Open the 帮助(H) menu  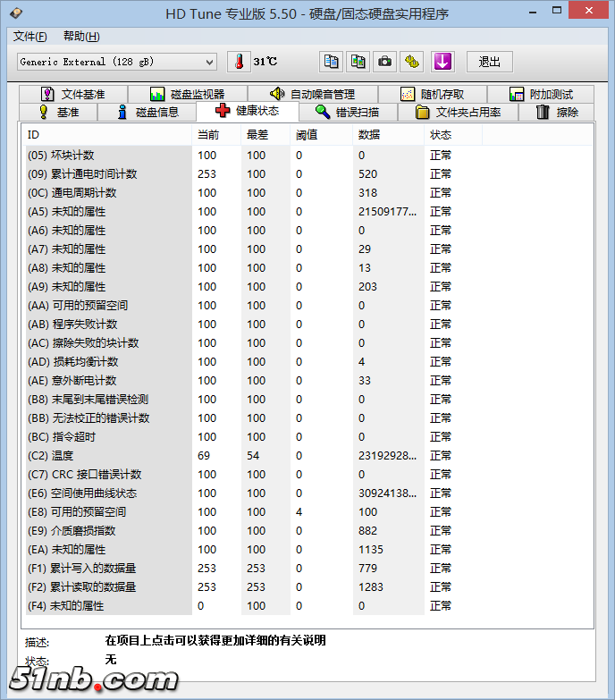[x=81, y=37]
